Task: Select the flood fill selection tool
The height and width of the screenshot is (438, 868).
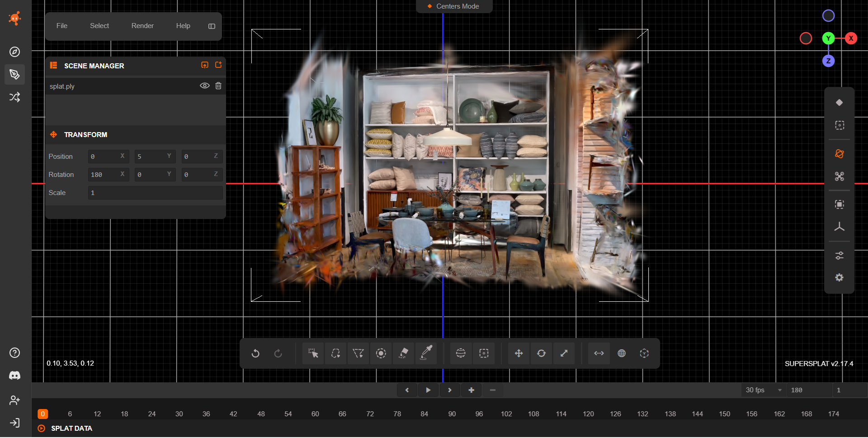Action: (403, 353)
